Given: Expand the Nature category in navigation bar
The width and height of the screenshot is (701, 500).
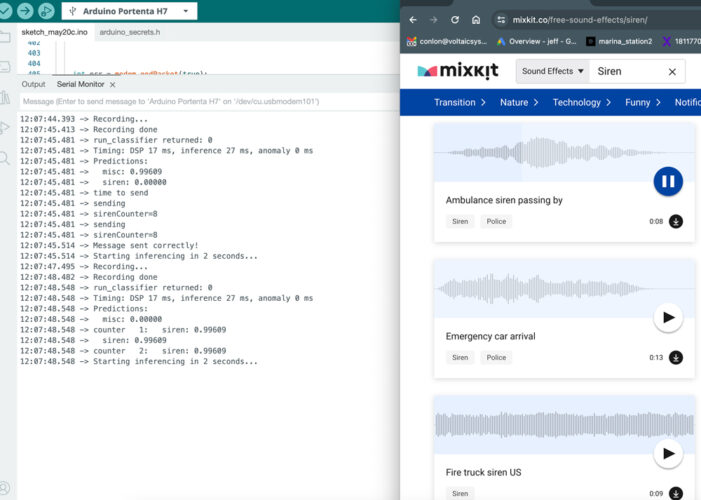Looking at the screenshot, I should pyautogui.click(x=518, y=102).
